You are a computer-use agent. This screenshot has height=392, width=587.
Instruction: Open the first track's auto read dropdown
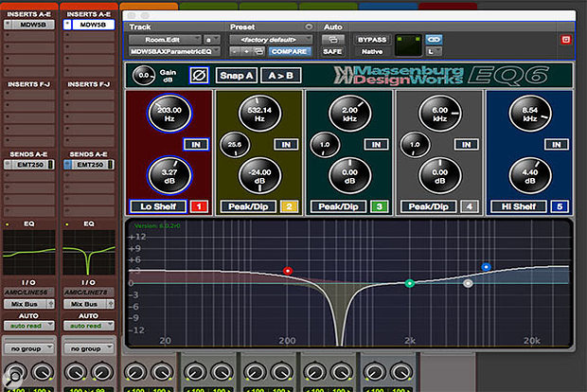click(x=28, y=326)
